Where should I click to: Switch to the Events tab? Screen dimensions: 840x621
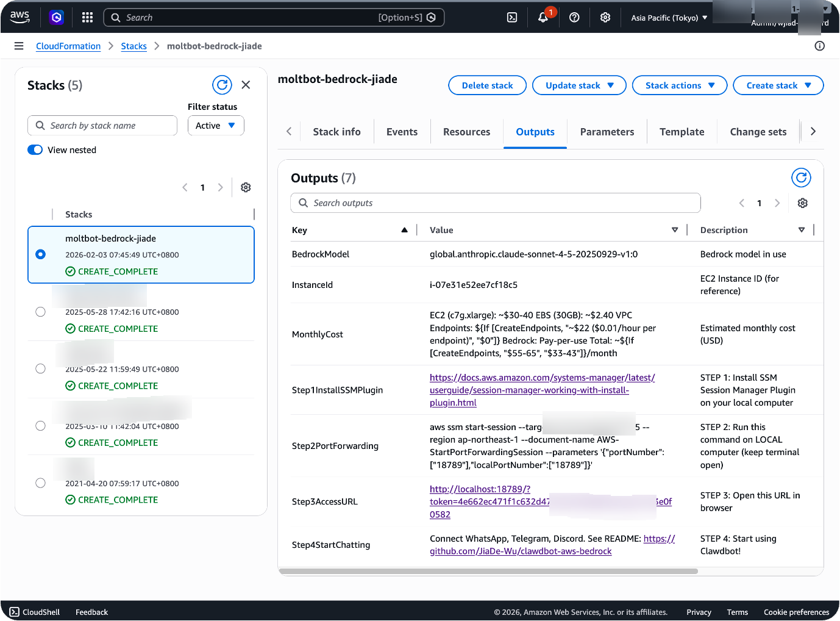coord(402,132)
